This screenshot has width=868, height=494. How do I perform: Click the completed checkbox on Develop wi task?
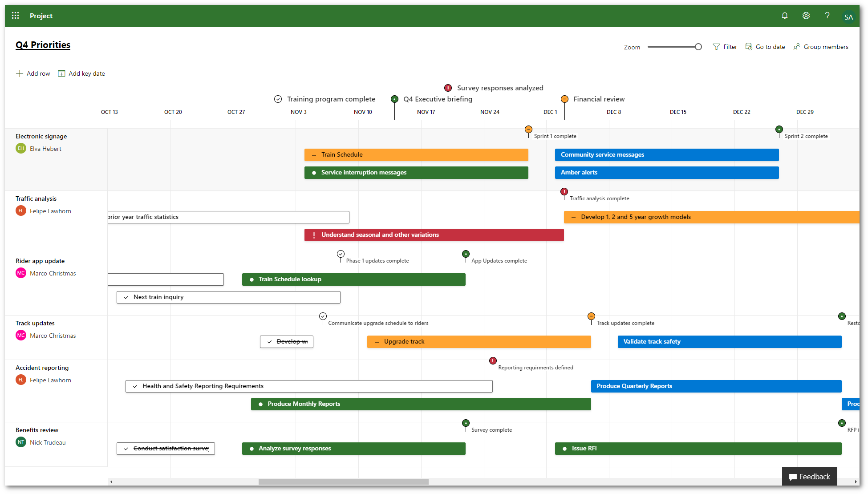269,341
